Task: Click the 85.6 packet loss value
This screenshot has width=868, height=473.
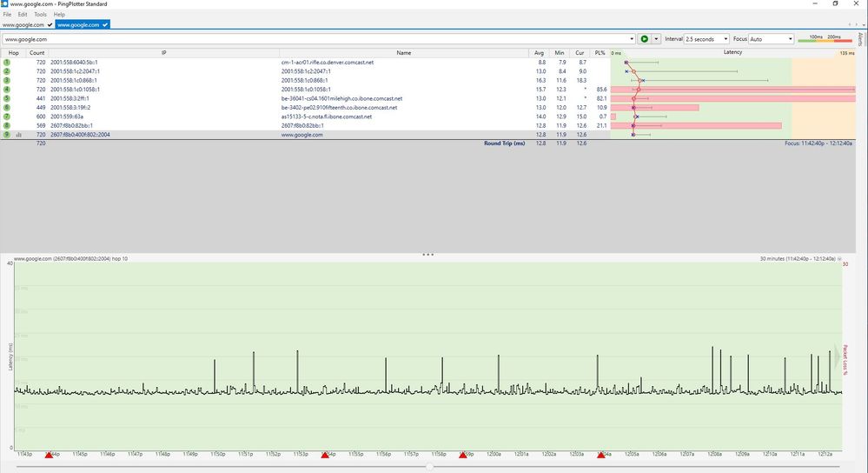Action: [601, 90]
